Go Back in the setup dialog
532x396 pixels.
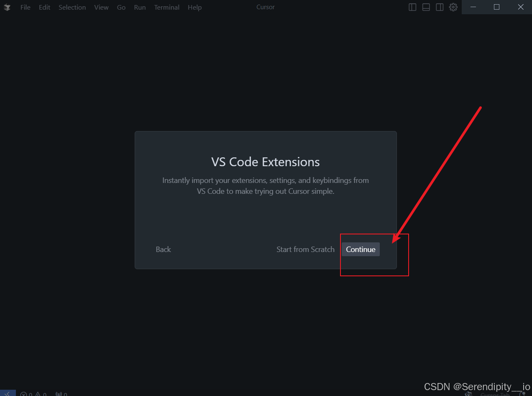click(163, 249)
